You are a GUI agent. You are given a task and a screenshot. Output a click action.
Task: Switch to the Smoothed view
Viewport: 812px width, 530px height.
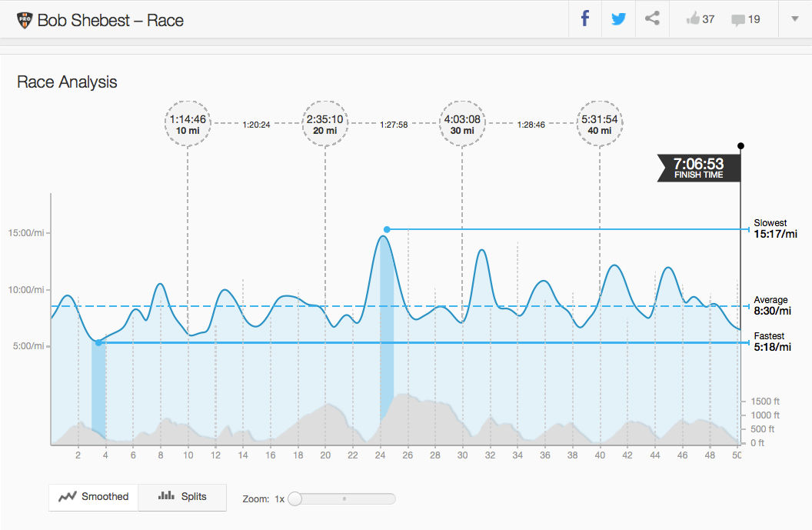[x=94, y=497]
